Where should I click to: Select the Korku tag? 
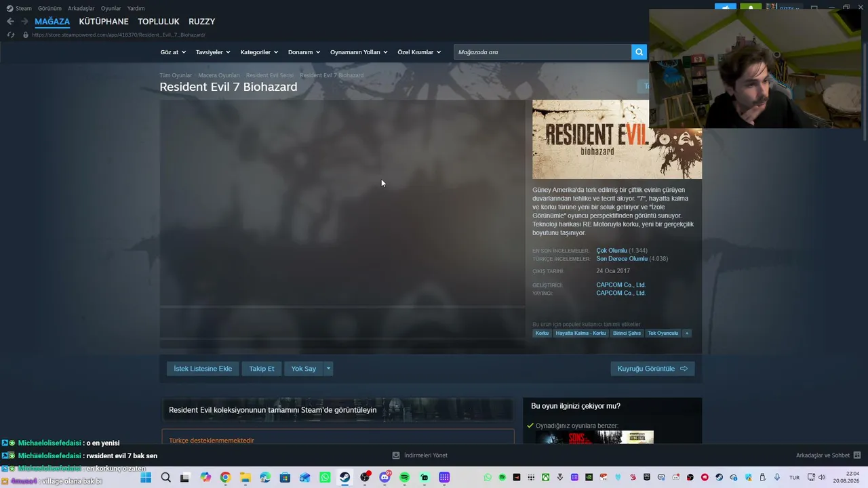[542, 333]
